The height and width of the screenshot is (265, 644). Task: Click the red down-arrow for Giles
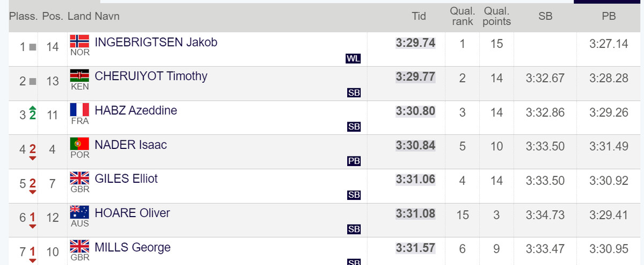(32, 191)
